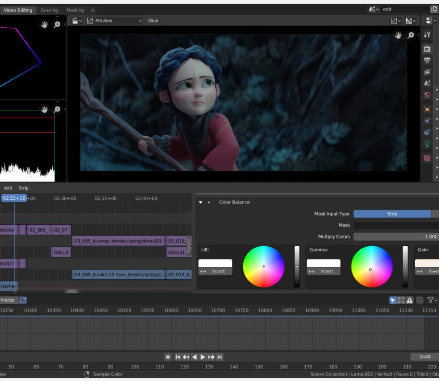The height and width of the screenshot is (381, 439).
Task: Click the Mask selection field
Action: pos(396,225)
